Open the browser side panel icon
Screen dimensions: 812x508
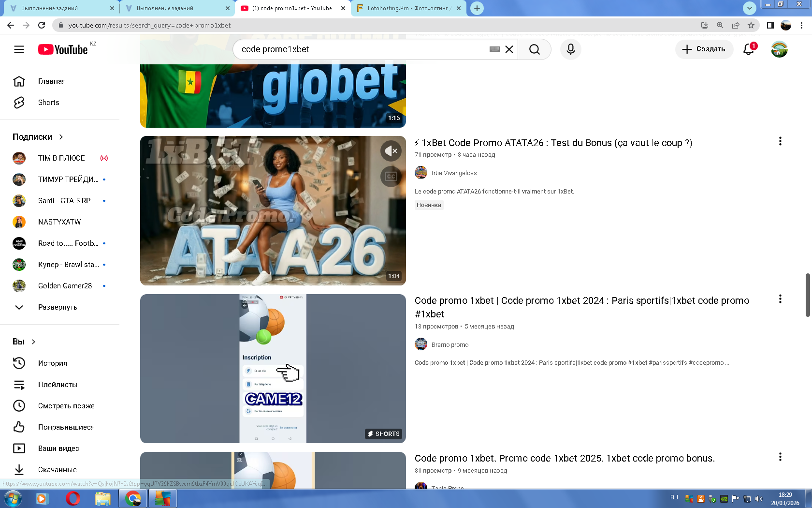click(770, 25)
